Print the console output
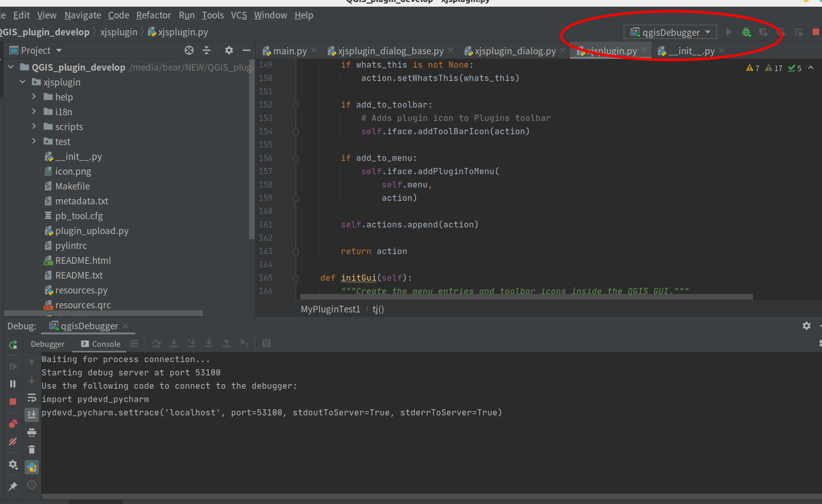 32,432
